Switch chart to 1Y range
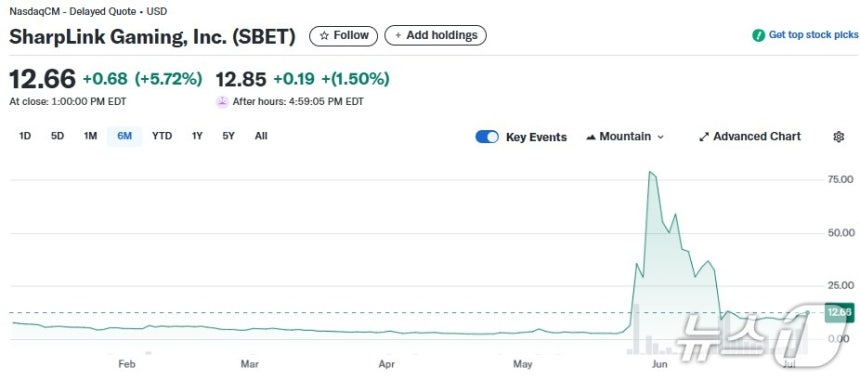This screenshot has height=380, width=860. click(x=197, y=136)
